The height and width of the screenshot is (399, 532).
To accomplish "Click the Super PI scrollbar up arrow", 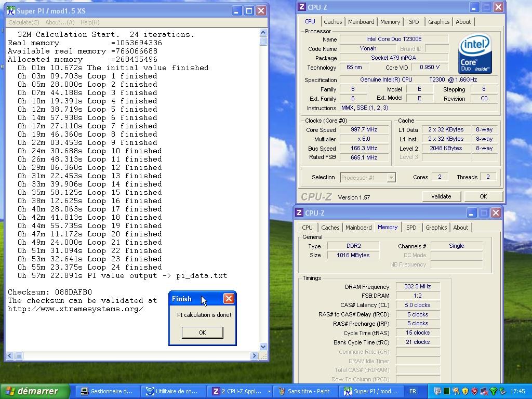I will [263, 33].
